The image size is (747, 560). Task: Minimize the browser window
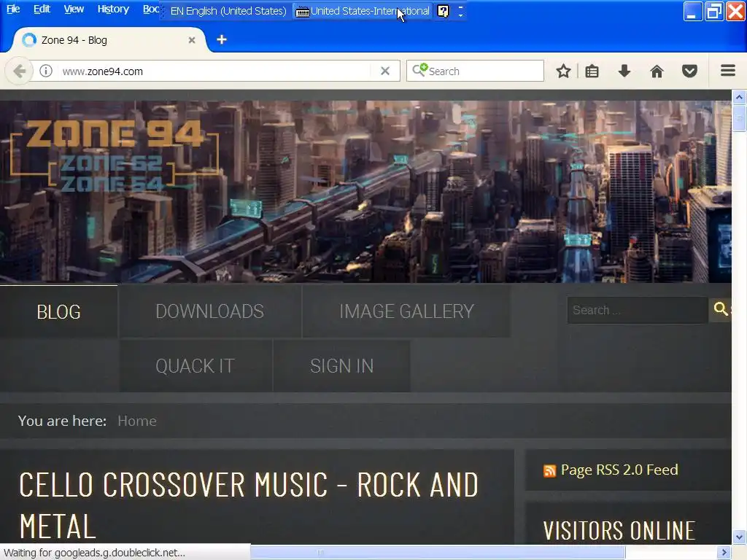tap(693, 11)
